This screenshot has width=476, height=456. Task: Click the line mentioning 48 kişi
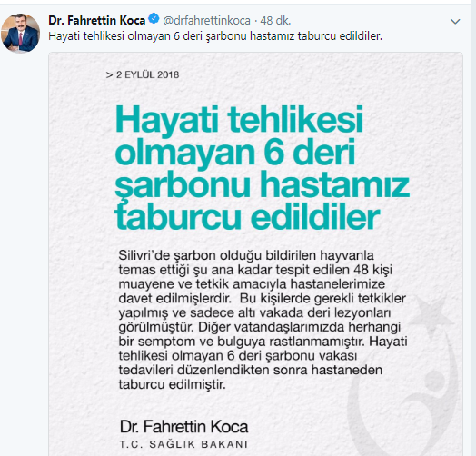tap(255, 270)
